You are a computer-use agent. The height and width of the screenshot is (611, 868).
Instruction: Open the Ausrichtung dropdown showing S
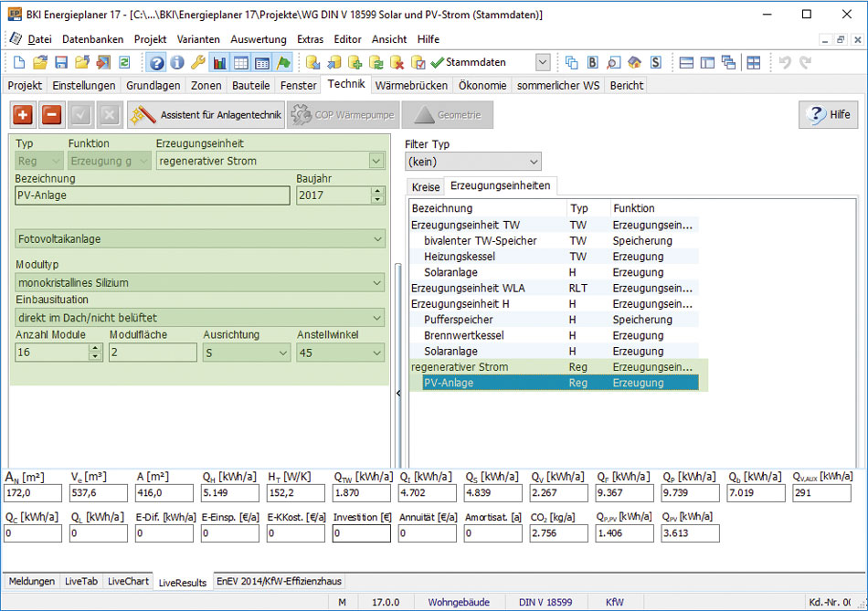coord(247,353)
